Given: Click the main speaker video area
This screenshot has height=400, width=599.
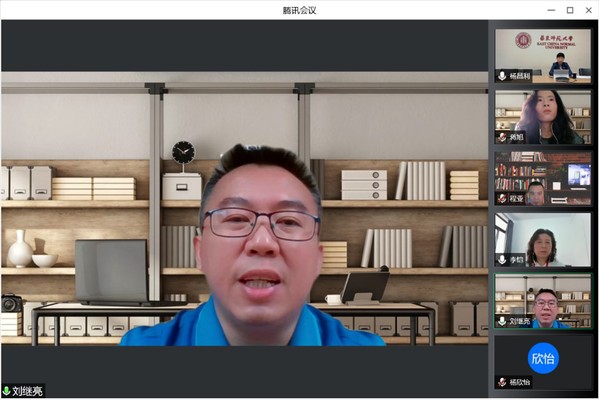Looking at the screenshot, I should tap(244, 209).
